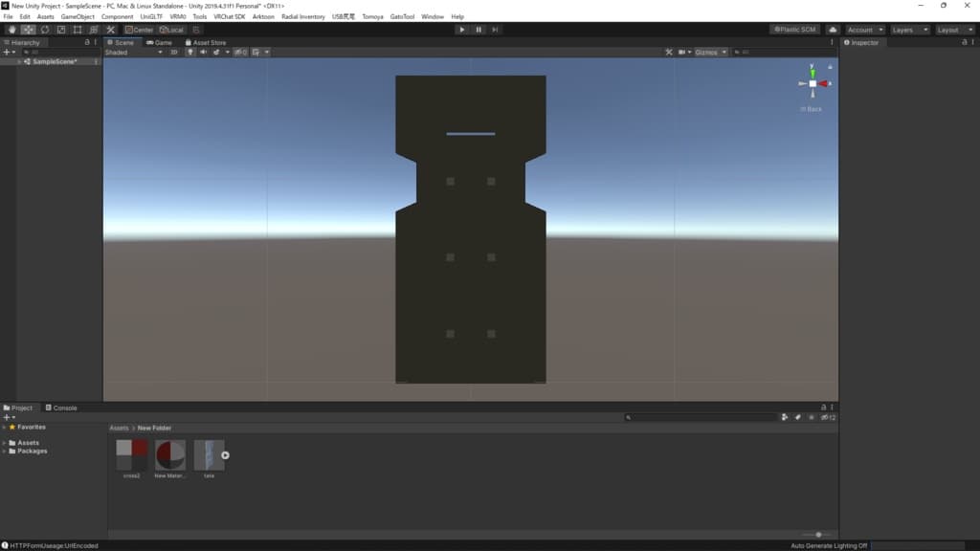Open the Gizmos dropdown

point(711,53)
